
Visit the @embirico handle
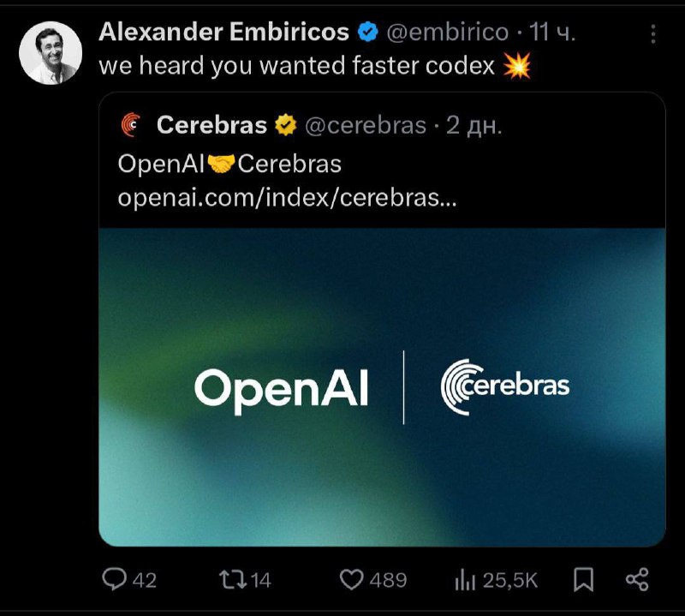click(x=447, y=33)
